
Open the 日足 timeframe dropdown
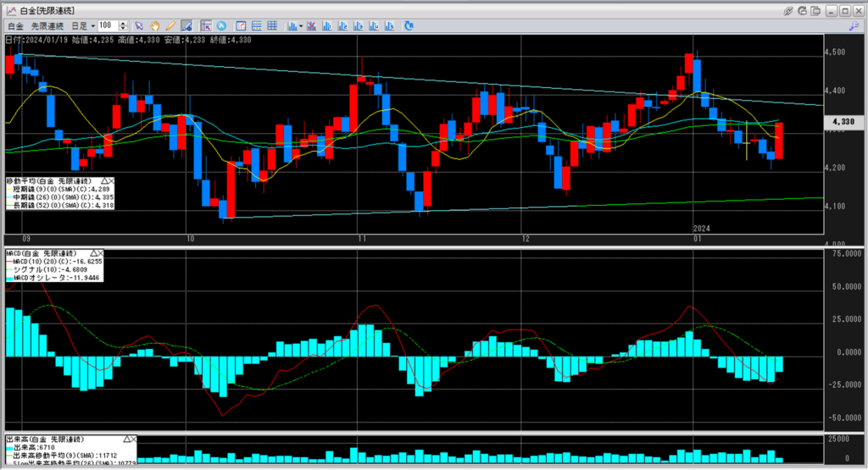(83, 26)
